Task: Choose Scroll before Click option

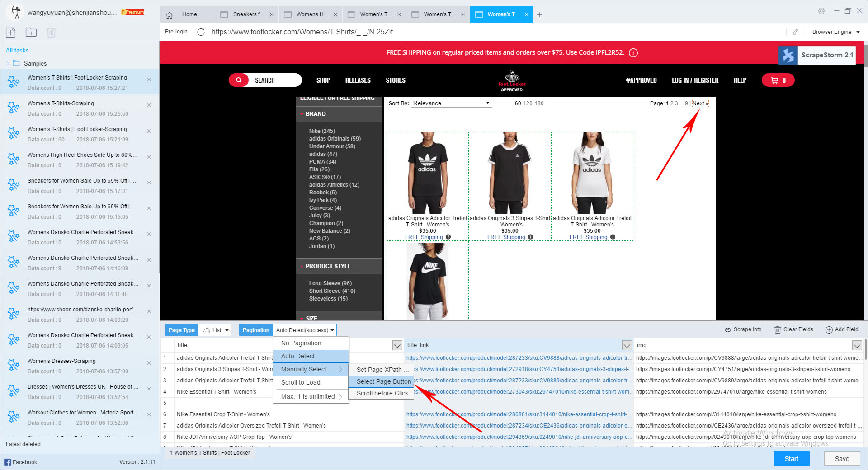Action: pos(382,393)
